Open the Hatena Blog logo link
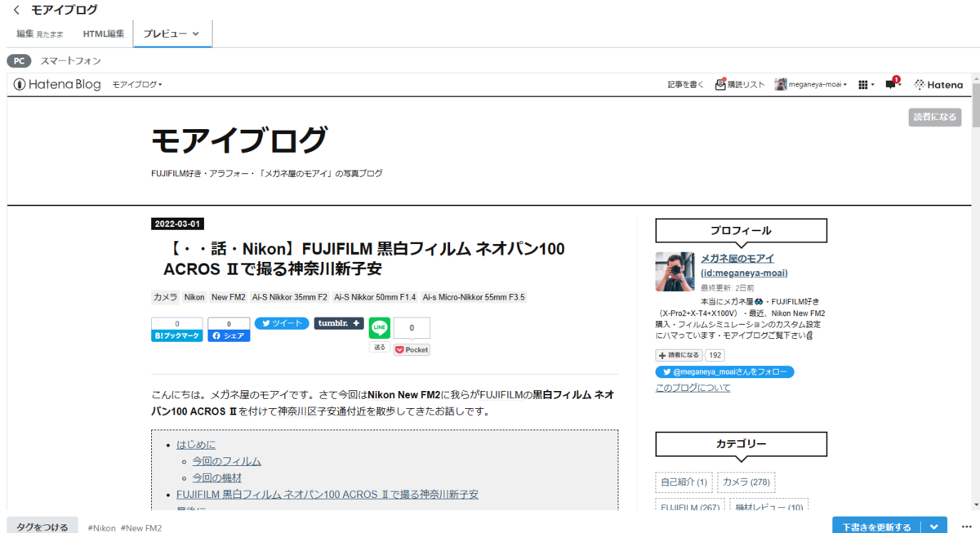Viewport: 980px width, 533px height. (57, 84)
